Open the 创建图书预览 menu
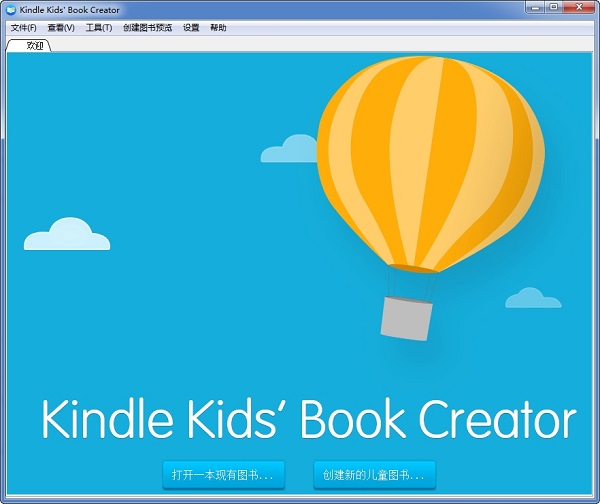600x504 pixels. pyautogui.click(x=147, y=28)
